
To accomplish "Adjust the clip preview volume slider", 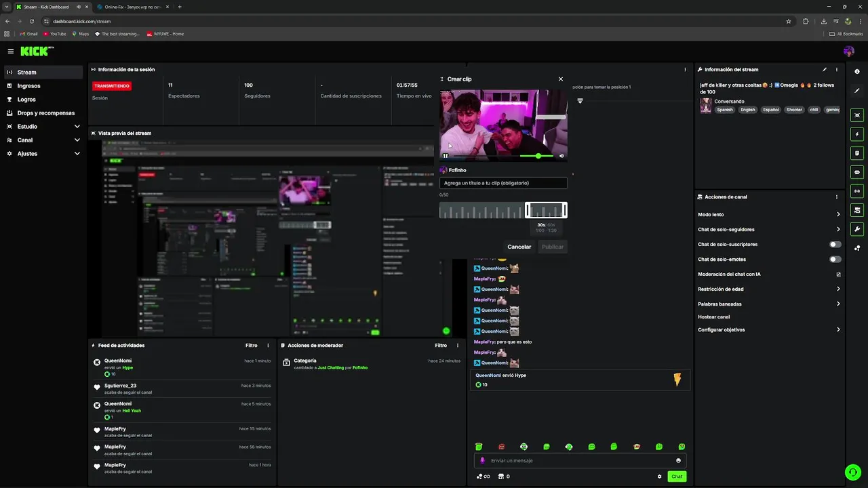I will coord(537,156).
